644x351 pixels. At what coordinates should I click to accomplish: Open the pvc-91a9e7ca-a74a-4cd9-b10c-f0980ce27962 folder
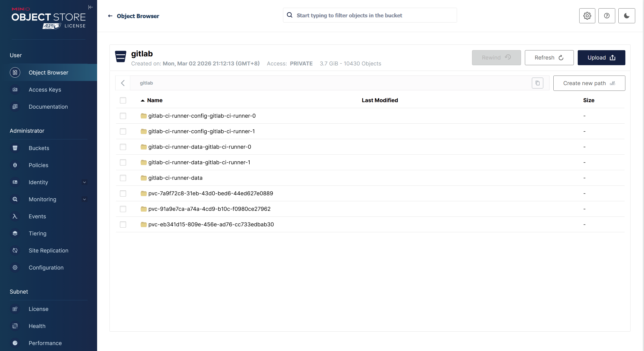(209, 209)
